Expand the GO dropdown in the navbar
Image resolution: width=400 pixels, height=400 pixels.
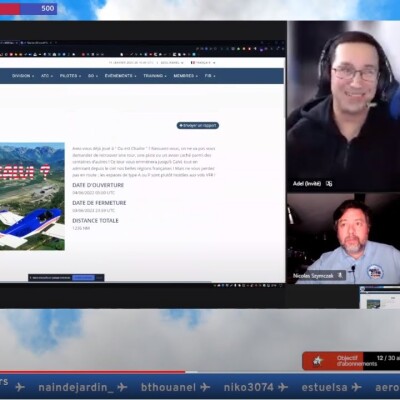point(93,76)
